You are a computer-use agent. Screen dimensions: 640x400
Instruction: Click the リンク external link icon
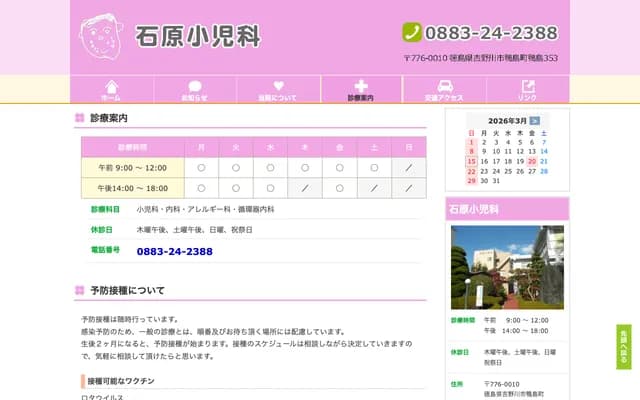pos(527,87)
